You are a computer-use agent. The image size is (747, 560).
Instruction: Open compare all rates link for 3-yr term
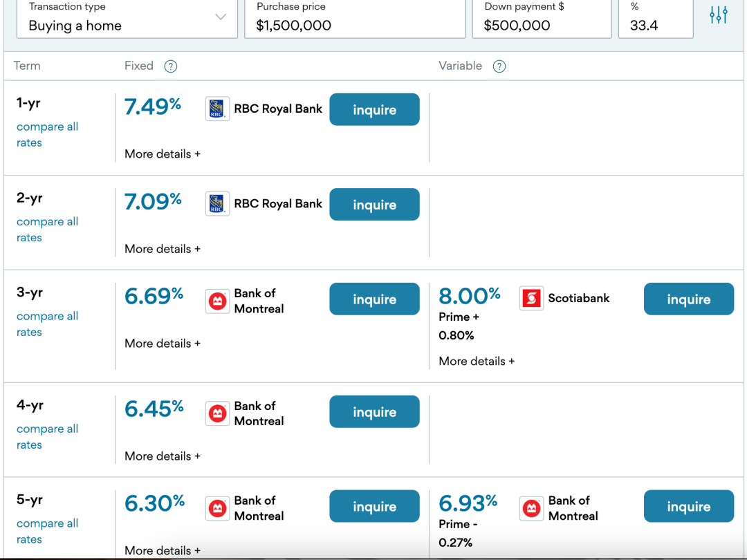pos(47,324)
